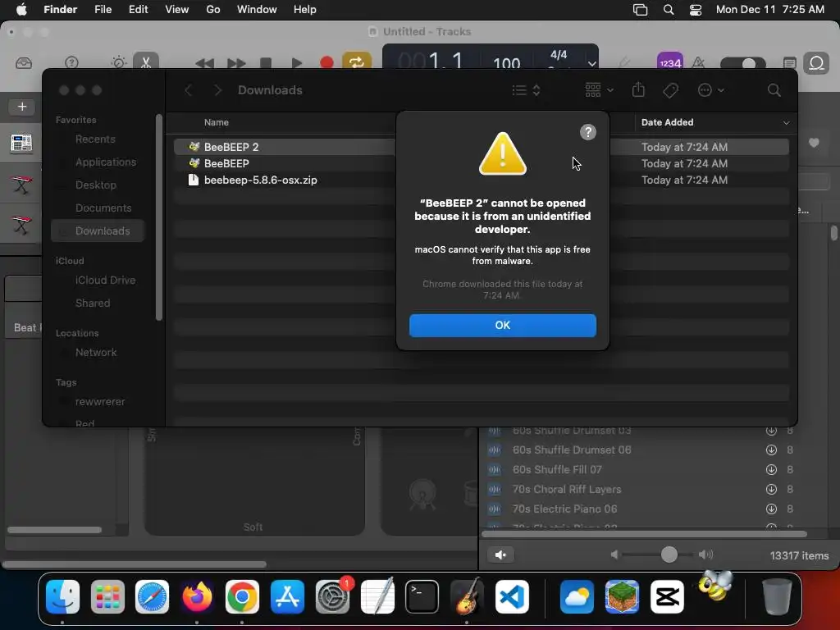Go back in the Finder window

188,90
